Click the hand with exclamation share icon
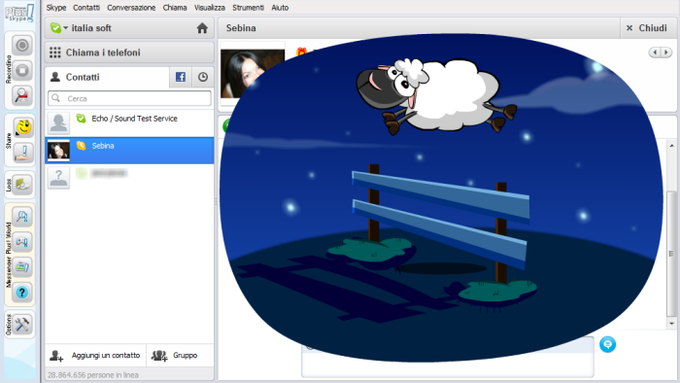 (x=23, y=152)
